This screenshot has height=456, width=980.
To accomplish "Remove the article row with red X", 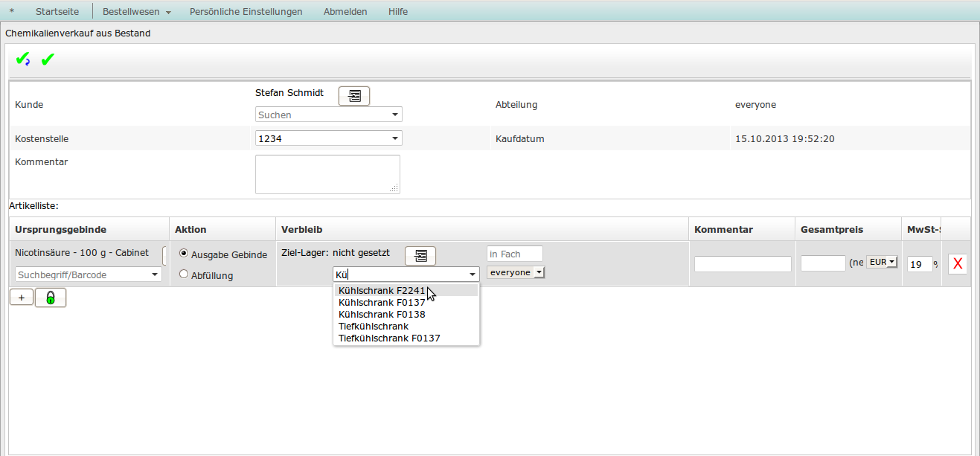I will [x=958, y=263].
